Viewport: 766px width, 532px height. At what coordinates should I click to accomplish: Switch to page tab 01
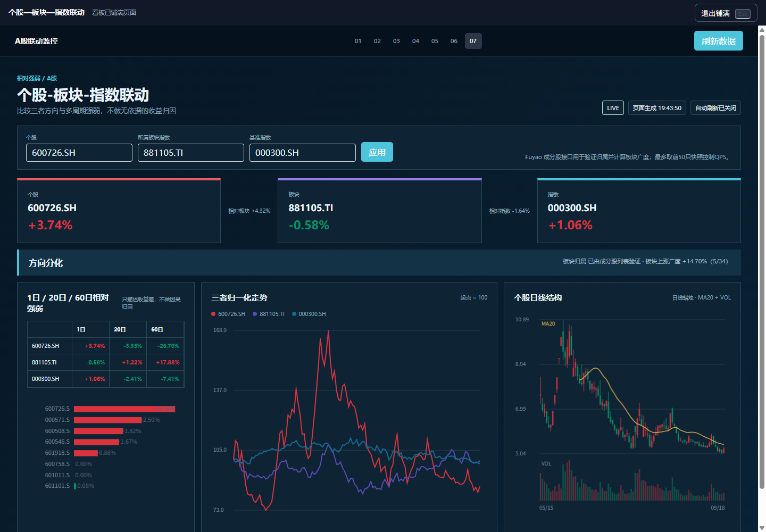coord(358,41)
